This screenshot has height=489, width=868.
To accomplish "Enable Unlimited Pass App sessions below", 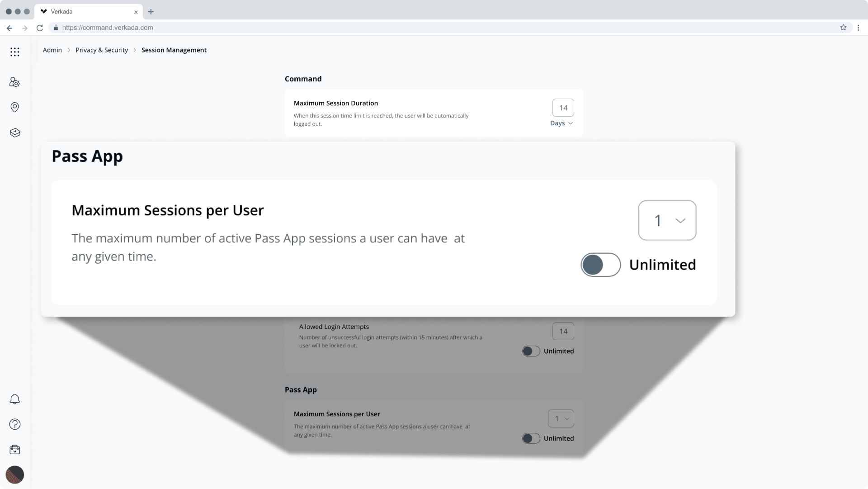I will click(x=530, y=438).
